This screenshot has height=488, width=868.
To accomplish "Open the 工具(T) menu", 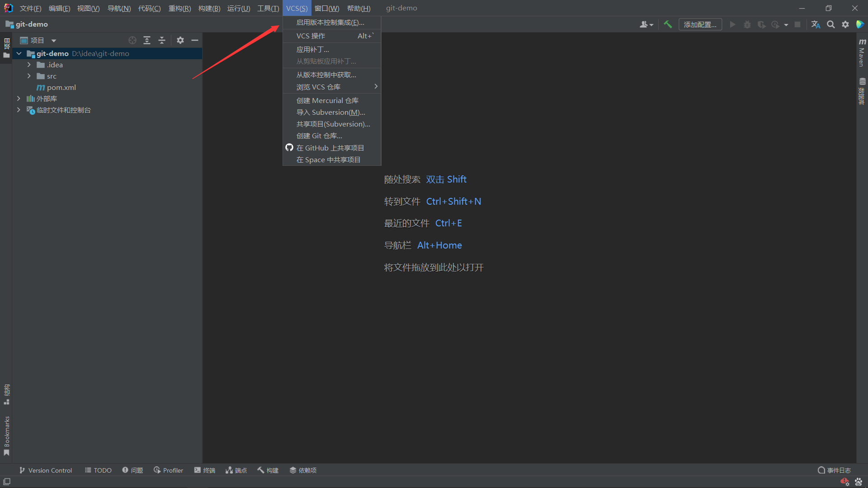I will [x=268, y=8].
